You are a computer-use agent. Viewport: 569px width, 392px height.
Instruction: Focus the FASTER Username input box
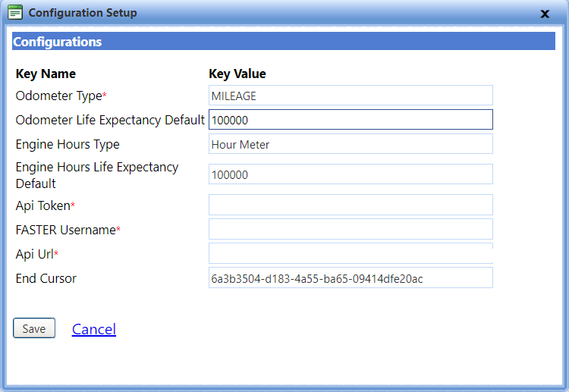(x=351, y=229)
